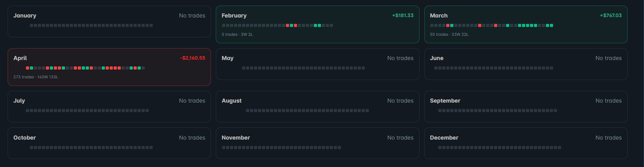Viewport: 644px width, 167px height.
Task: Select the December month card
Action: coord(526,143)
